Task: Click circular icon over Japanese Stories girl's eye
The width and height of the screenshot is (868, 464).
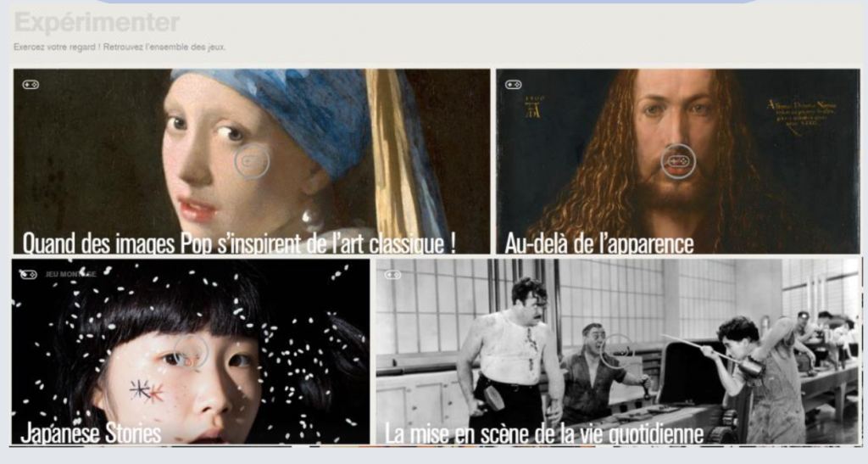Action: point(191,351)
